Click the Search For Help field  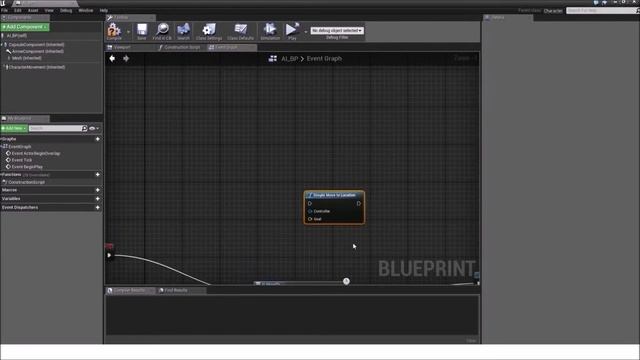click(601, 11)
